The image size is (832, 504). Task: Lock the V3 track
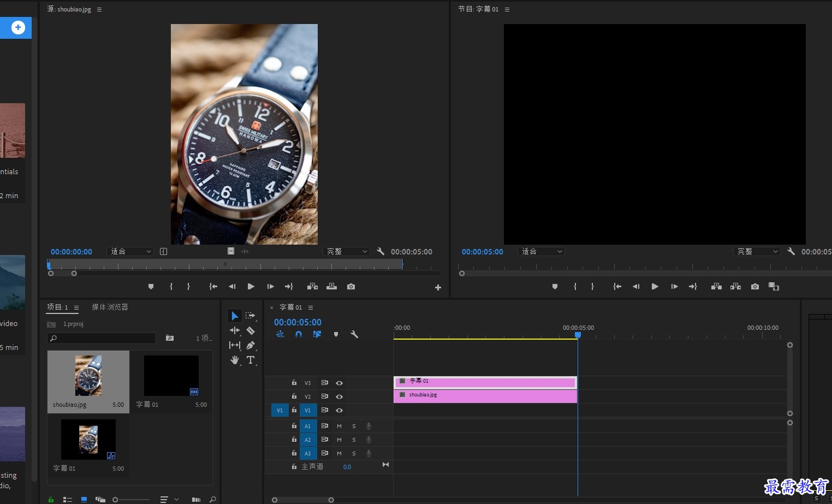[x=294, y=383]
